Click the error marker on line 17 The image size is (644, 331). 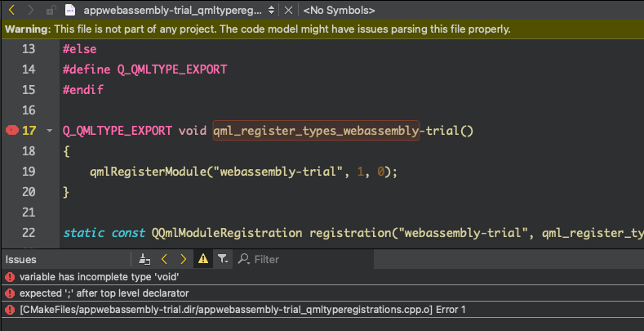click(x=12, y=130)
